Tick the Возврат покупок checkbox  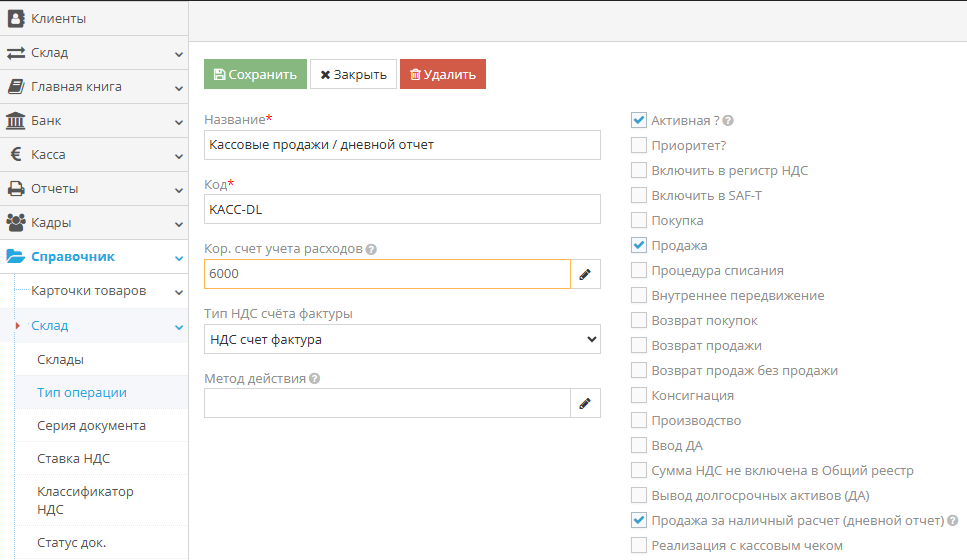pos(639,320)
